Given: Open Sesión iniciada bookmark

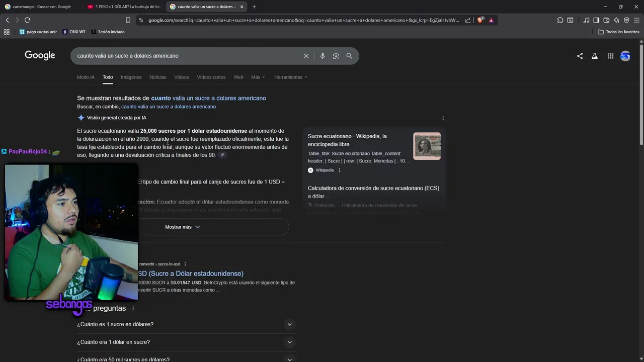Looking at the screenshot, I should pyautogui.click(x=108, y=32).
